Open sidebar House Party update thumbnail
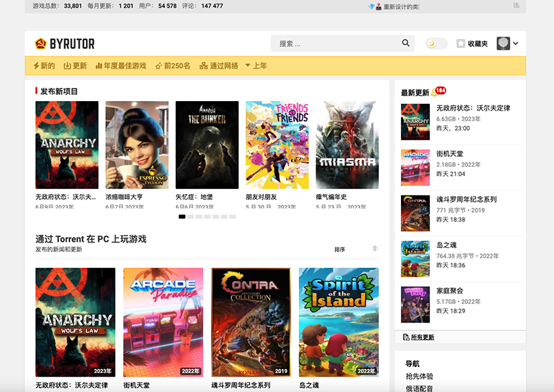 [x=415, y=304]
